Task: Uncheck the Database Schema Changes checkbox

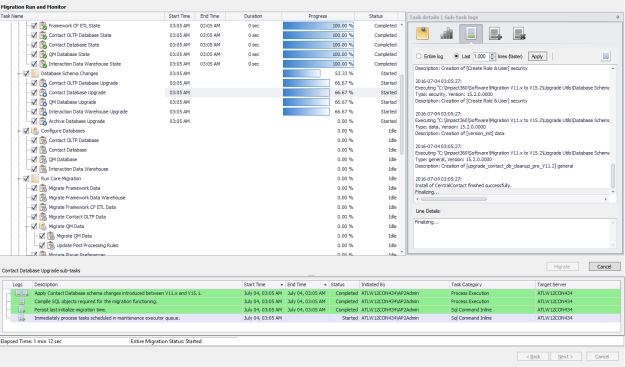Action: [26, 74]
